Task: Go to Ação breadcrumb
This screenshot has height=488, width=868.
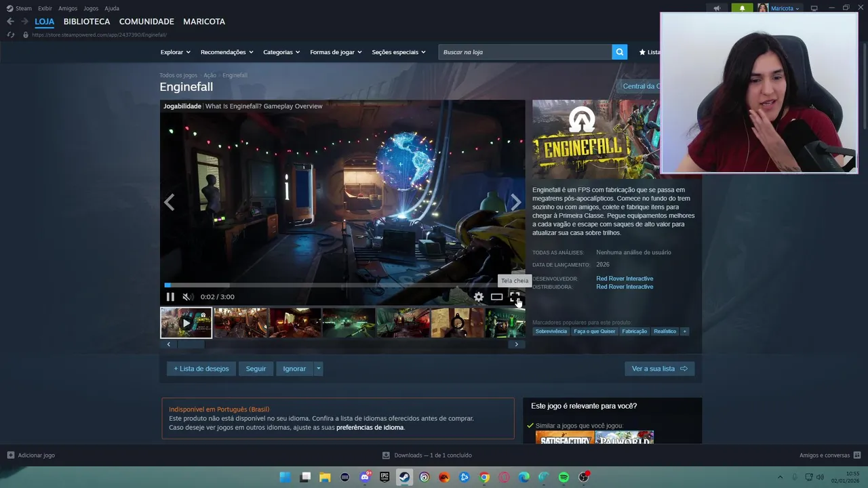Action: (x=210, y=75)
